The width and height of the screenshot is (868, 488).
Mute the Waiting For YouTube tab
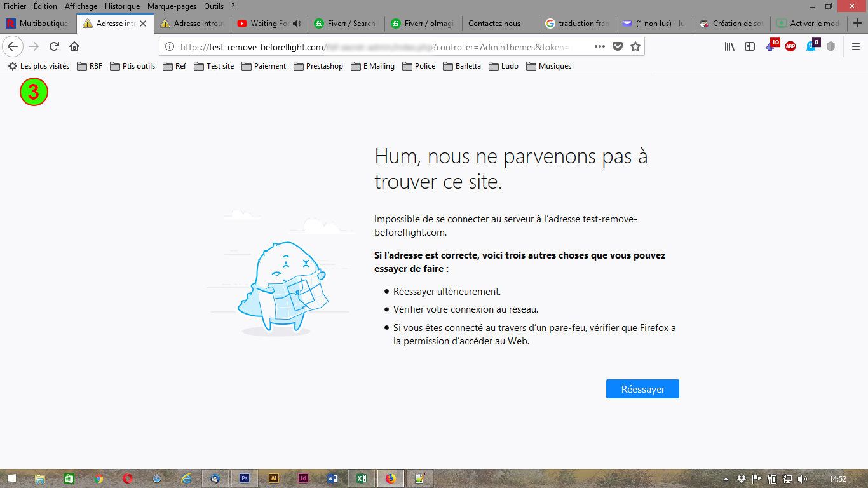click(297, 24)
